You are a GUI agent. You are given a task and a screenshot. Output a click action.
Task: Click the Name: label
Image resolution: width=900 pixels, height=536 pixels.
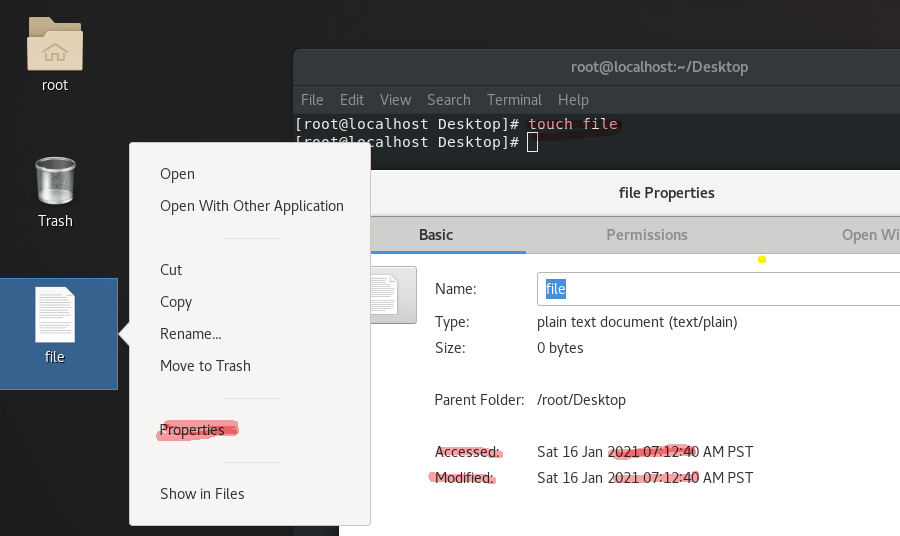coord(456,289)
